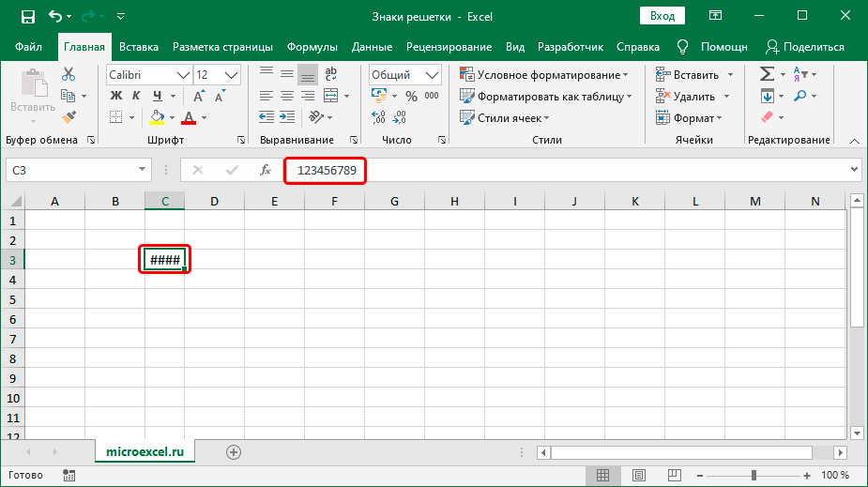The width and height of the screenshot is (868, 487).
Task: Toggle bold Ж formatting
Action: point(116,96)
